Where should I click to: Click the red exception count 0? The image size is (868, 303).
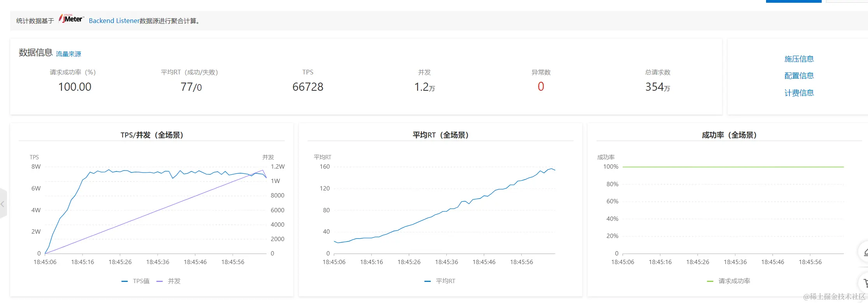tap(541, 86)
